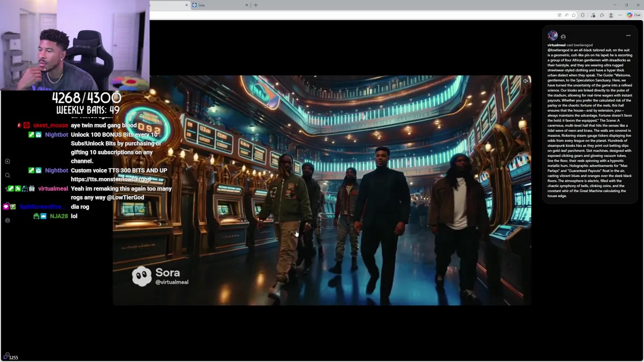Click the 4268/4300 sub goal counter

(x=87, y=98)
